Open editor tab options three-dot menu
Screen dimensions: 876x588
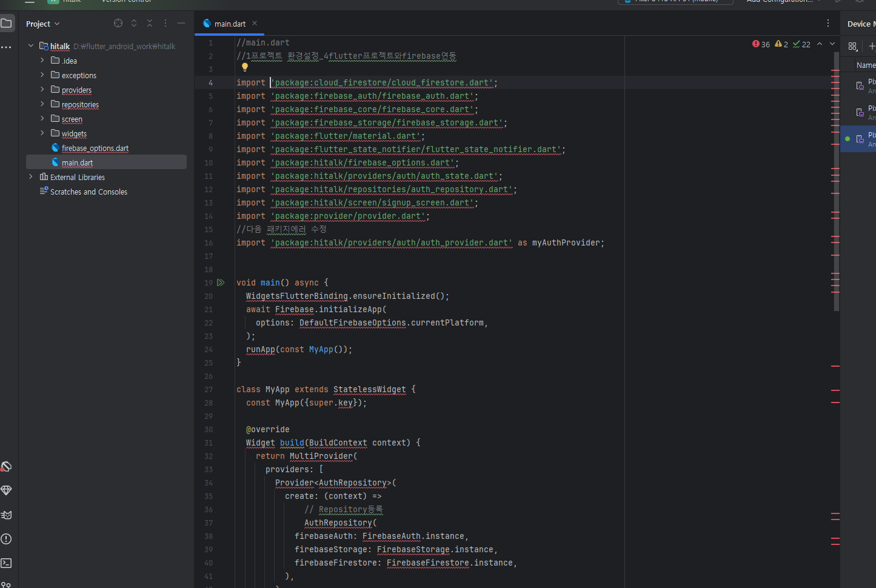tap(828, 23)
